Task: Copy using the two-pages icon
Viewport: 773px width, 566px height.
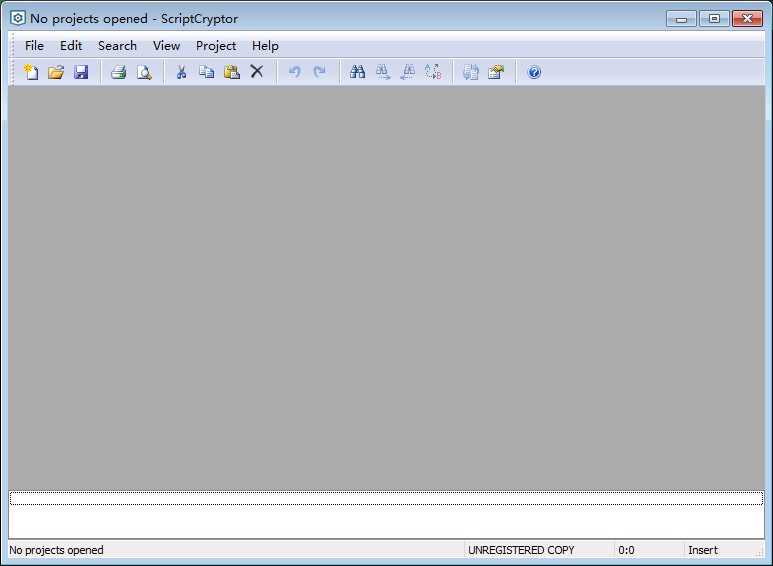Action: (x=206, y=72)
